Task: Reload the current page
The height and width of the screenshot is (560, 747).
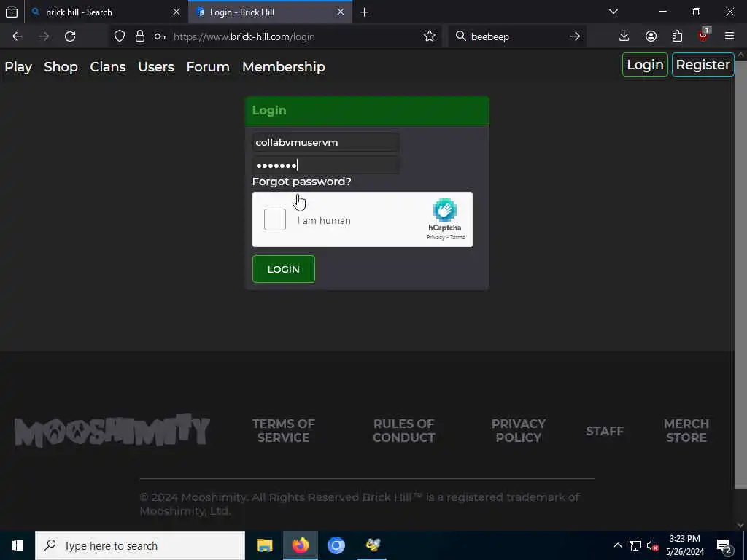Action: [x=70, y=36]
